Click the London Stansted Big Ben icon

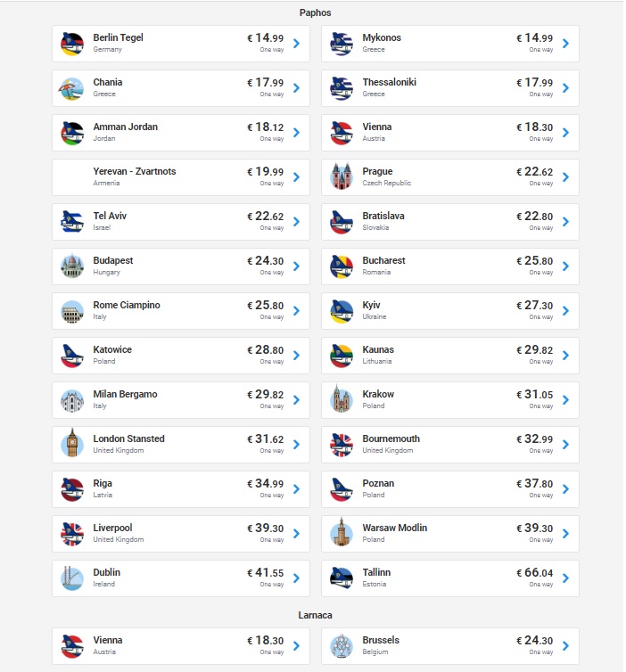tap(72, 443)
